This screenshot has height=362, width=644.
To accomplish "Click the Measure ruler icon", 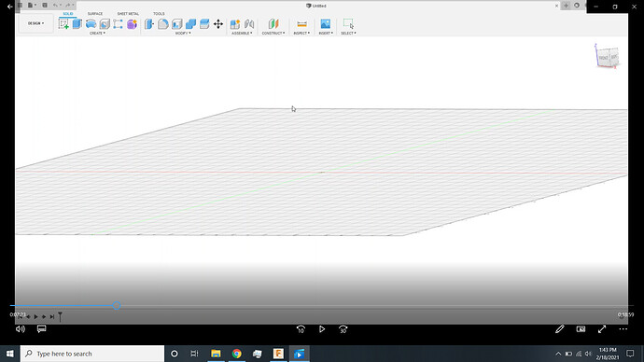I will [x=301, y=24].
